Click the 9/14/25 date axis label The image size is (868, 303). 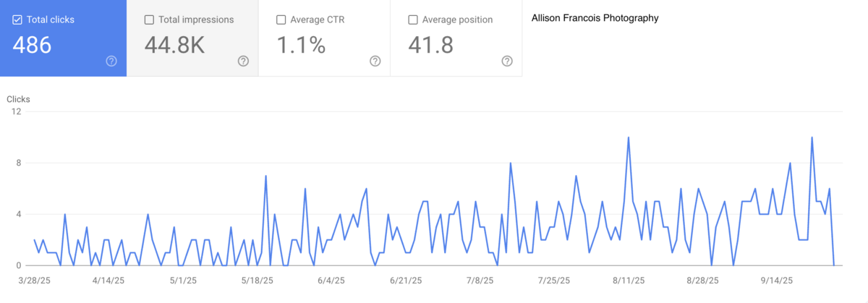point(779,280)
